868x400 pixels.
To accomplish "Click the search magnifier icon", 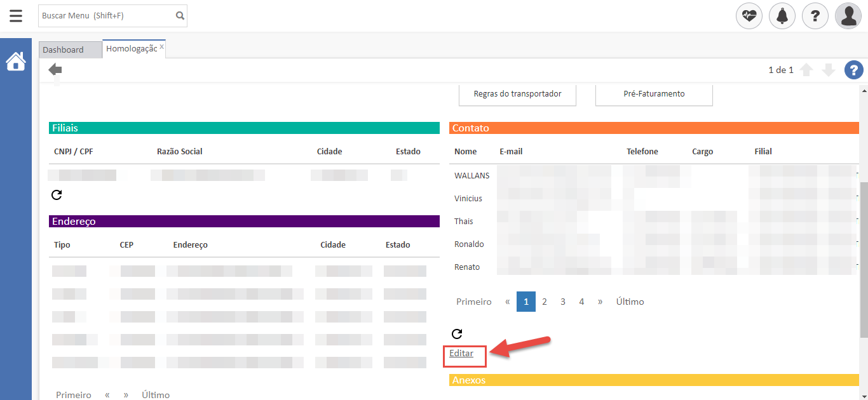I will point(180,16).
